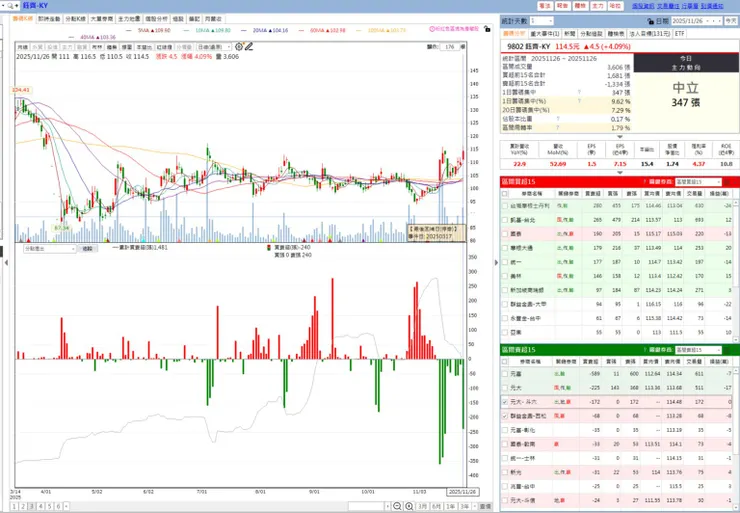Collapse the panel with left-edge arrow
Image resolution: width=740 pixels, height=513 pixels.
(6, 262)
